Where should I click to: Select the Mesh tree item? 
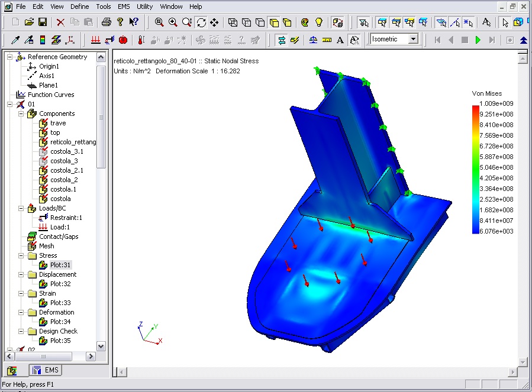(47, 246)
